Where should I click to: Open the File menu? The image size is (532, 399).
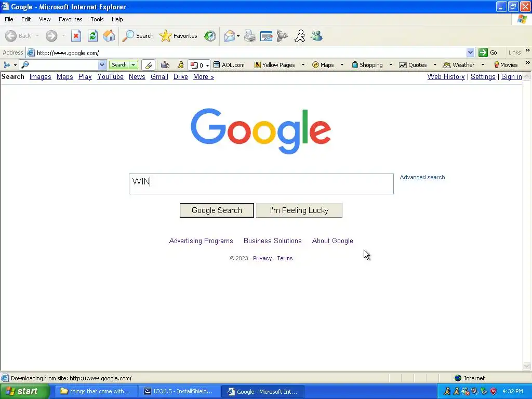[x=9, y=19]
